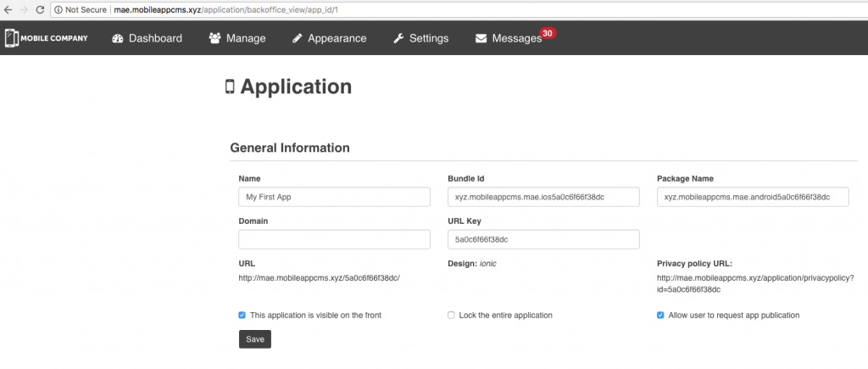
Task: Focus the Name input field
Action: pos(334,197)
